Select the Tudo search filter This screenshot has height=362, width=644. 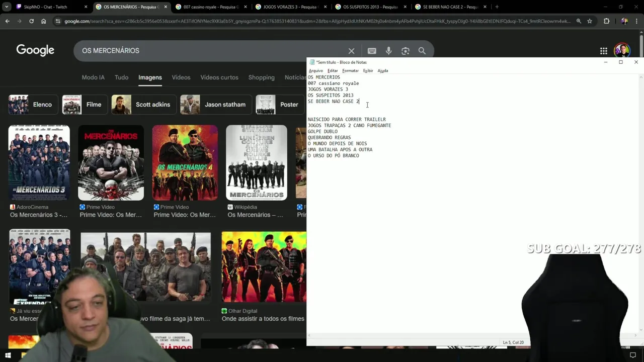(x=121, y=77)
